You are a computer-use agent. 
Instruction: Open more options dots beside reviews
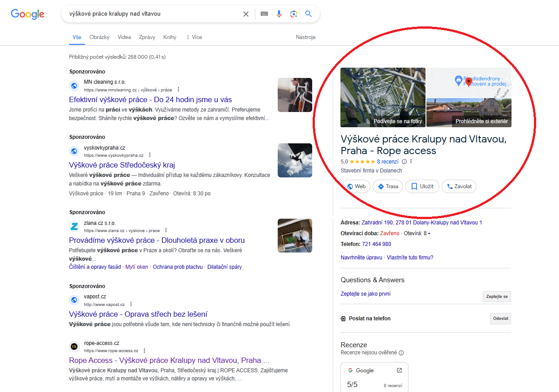(411, 162)
